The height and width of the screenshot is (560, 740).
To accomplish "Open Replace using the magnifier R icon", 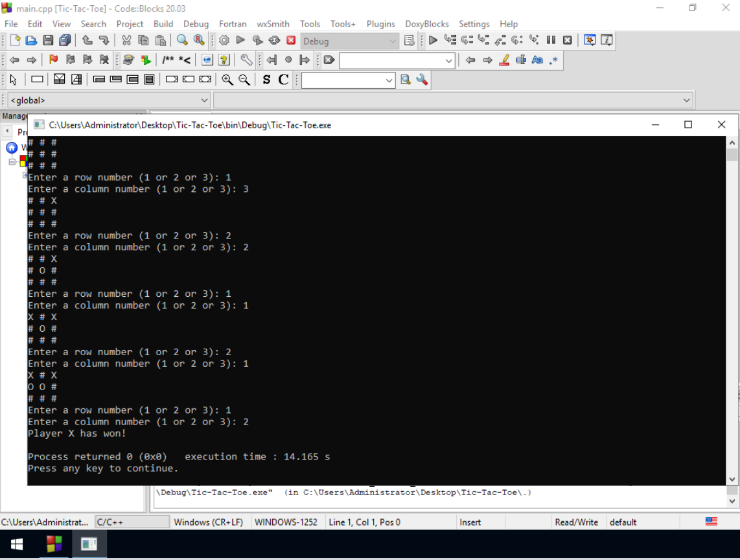I will point(199,41).
